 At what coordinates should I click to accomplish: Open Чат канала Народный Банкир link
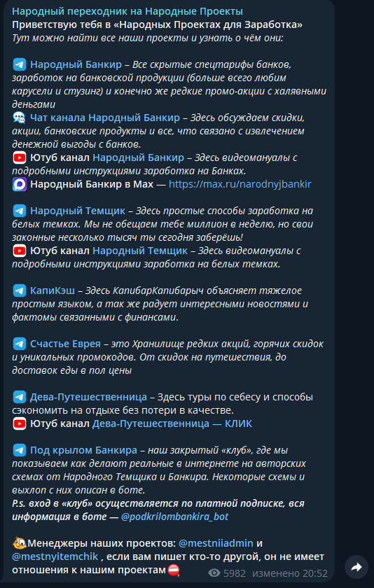(x=105, y=118)
